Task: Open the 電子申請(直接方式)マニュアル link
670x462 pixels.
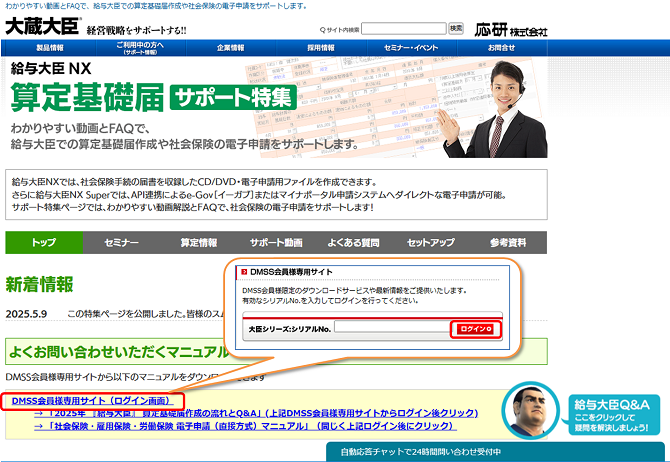Action: (245, 426)
